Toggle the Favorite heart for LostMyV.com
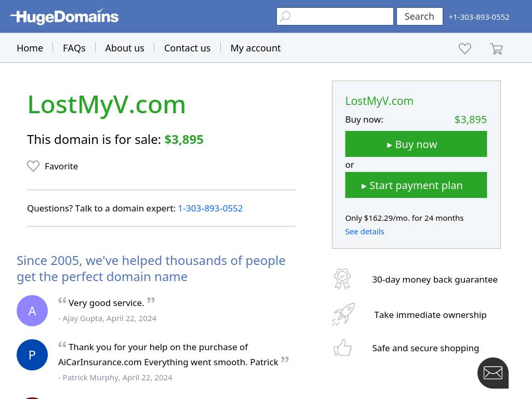This screenshot has width=532, height=399. (33, 166)
